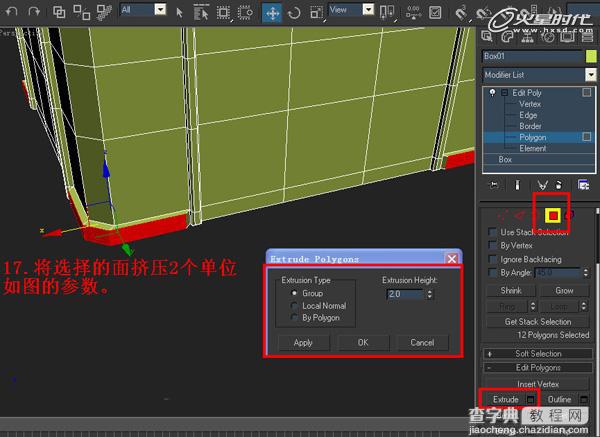This screenshot has height=437, width=600.
Task: Open the Modifier List dropdown
Action: click(590, 75)
